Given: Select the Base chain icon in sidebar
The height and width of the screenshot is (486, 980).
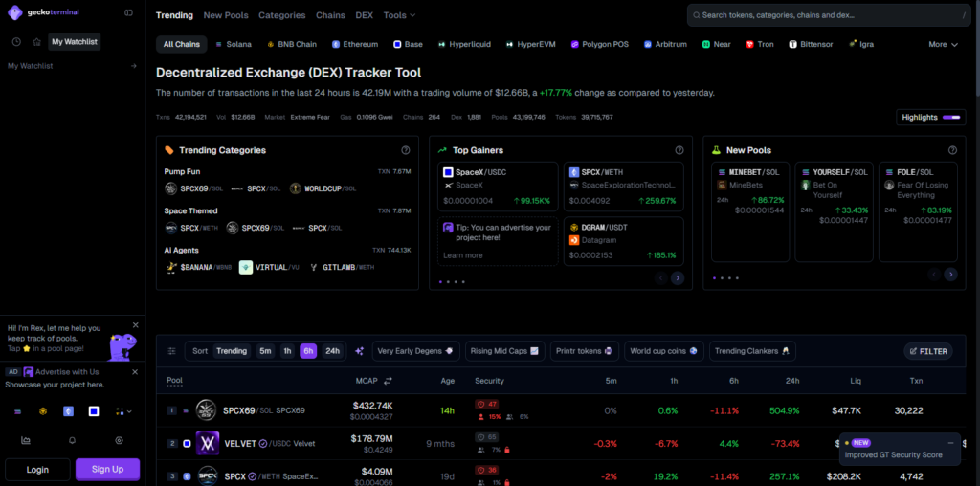Looking at the screenshot, I should click(x=94, y=411).
